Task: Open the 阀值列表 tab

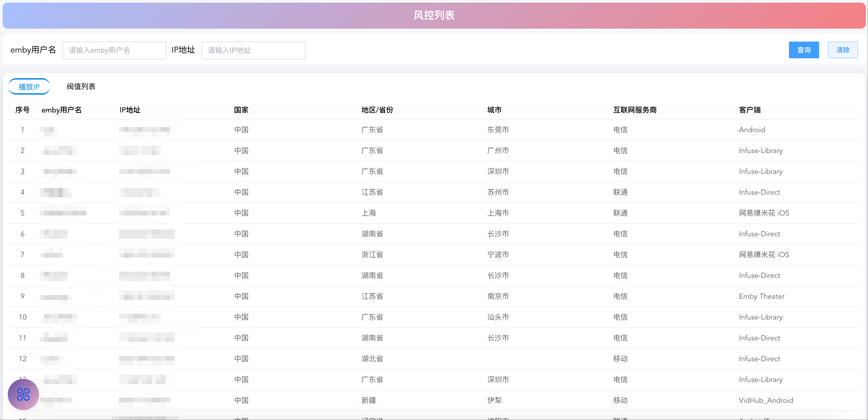Action: pos(81,87)
